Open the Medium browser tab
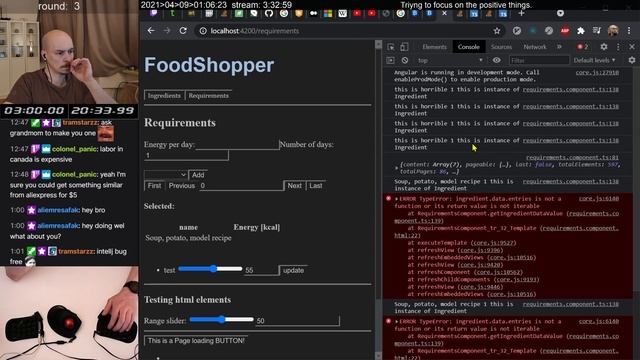Image resolution: width=640 pixels, height=360 pixels. [x=313, y=13]
